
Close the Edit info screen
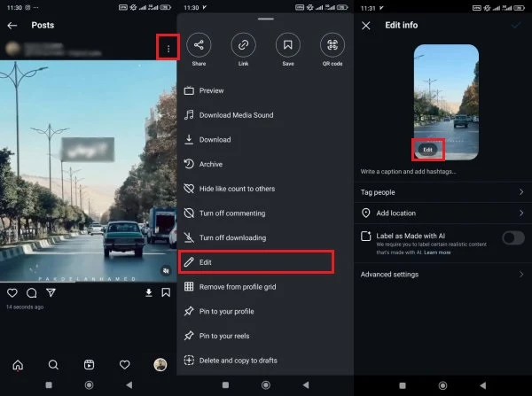tap(366, 26)
